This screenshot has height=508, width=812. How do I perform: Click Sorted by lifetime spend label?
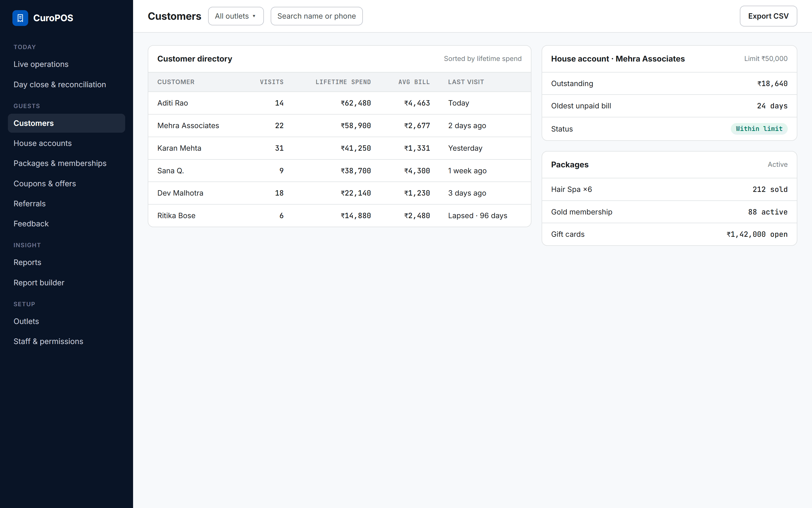482,59
